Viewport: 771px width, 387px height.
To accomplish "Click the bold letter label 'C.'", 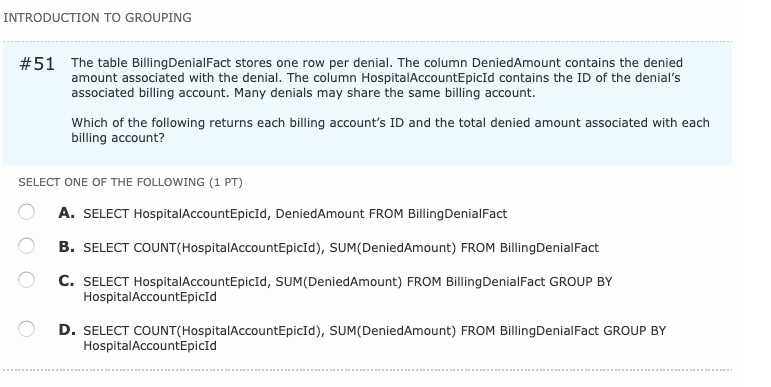I will (x=66, y=281).
